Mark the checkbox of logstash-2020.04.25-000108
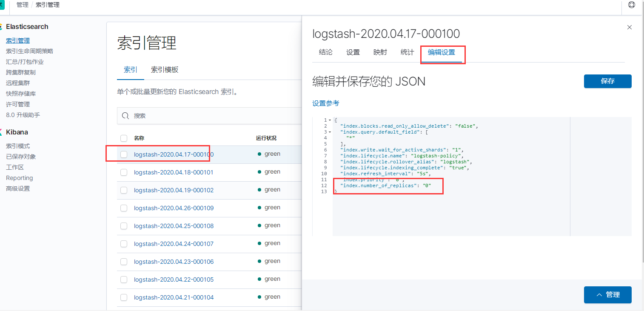Image resolution: width=644 pixels, height=311 pixels. 124,226
